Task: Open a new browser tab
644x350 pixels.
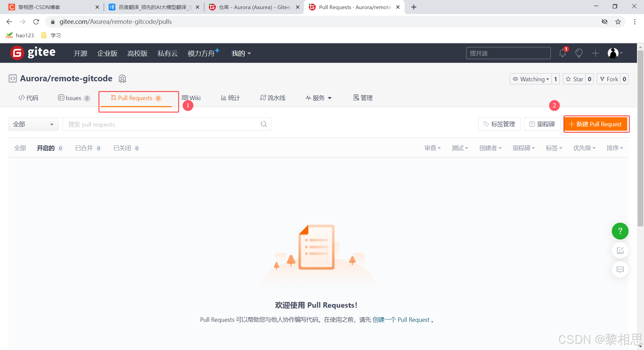Action: 414,7
